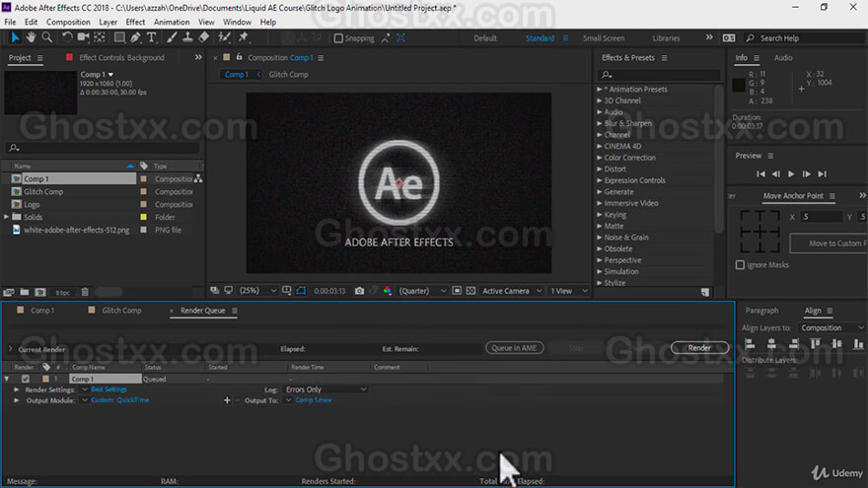Select white-adobe-after-effects-512.png file
Viewport: 868px width, 488px height.
pos(76,230)
